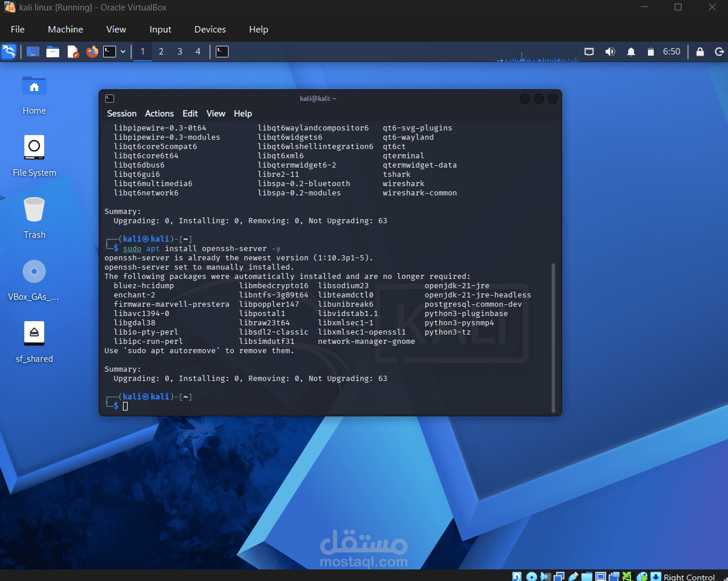Screen dimensions: 728x581
Task: Click the 'qterminal' package name in output
Action: (x=404, y=155)
